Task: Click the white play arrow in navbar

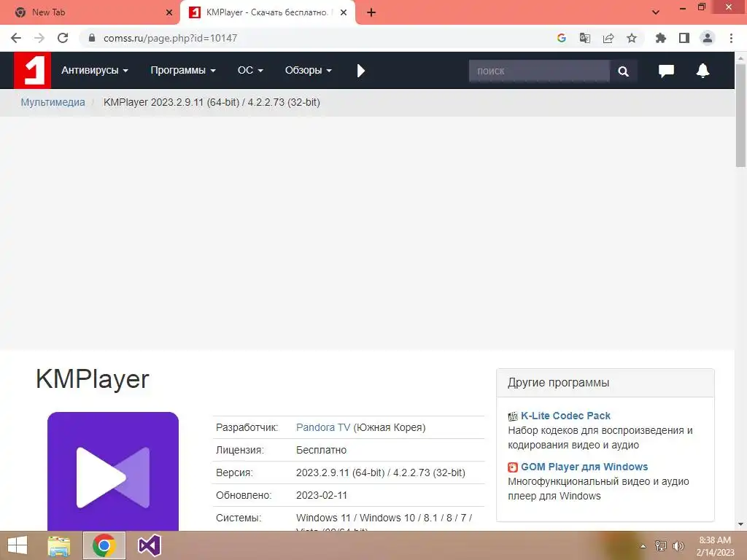Action: tap(360, 71)
